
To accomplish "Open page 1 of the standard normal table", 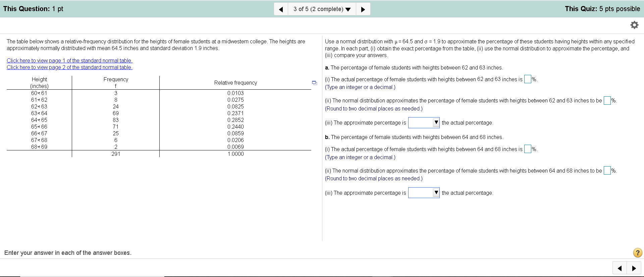I will click(x=69, y=60).
